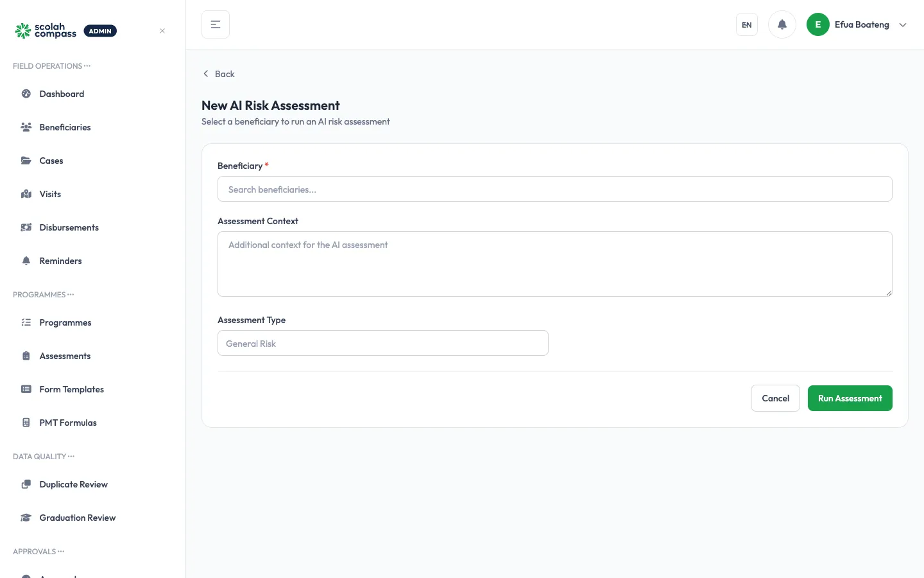Open Duplicate Review in sidebar
924x578 pixels.
coord(93,484)
